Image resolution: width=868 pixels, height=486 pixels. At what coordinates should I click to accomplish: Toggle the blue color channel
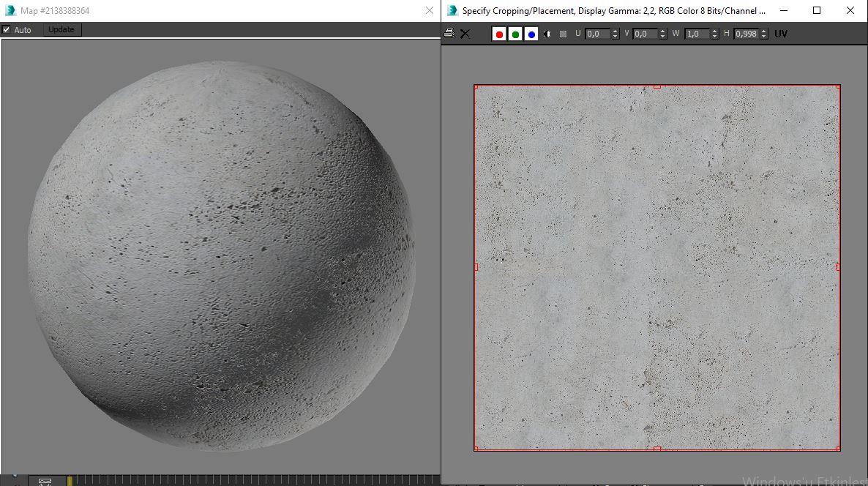[531, 34]
